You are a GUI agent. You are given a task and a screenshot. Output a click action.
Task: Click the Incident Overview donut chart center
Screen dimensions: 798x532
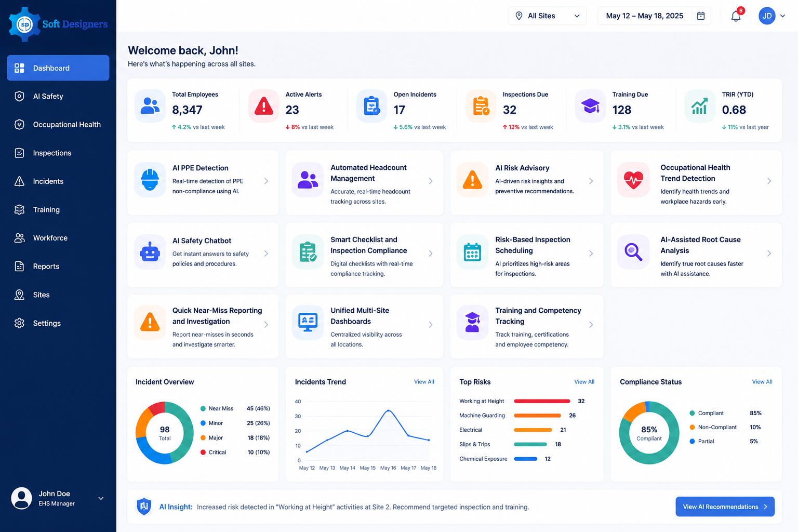click(x=165, y=433)
